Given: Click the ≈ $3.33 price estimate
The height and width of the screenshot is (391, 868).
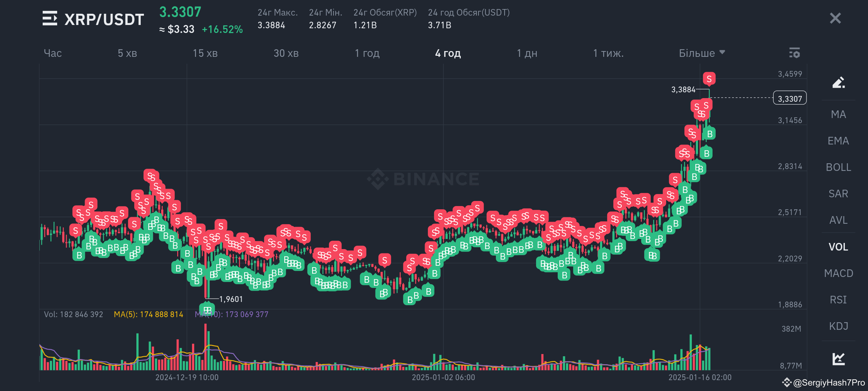Looking at the screenshot, I should tap(177, 29).
